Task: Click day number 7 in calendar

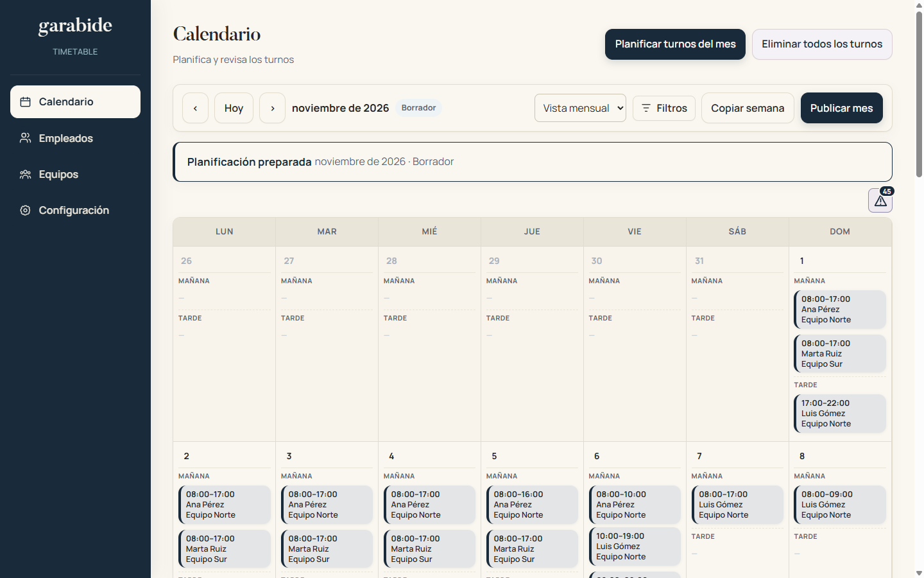Action: click(699, 456)
